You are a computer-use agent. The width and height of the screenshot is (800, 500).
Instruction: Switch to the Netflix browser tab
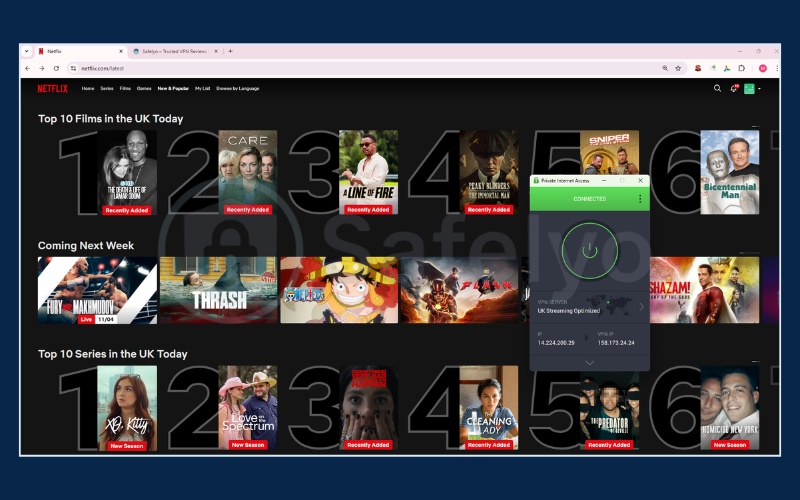pos(80,52)
